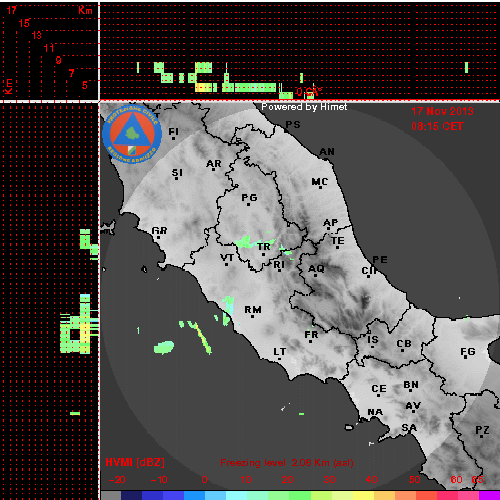
Task: Click the '20' dBZ scale value
Action: (x=287, y=480)
